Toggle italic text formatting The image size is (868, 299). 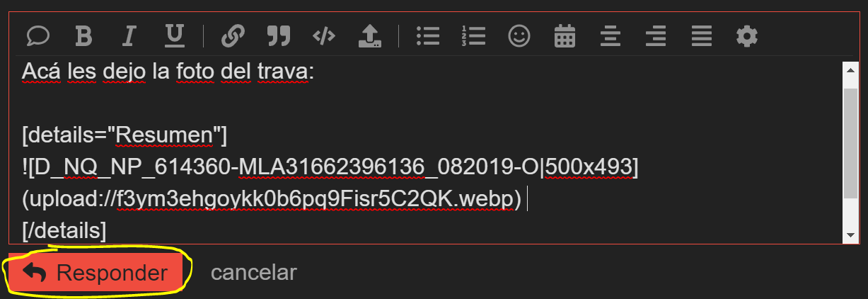point(129,35)
